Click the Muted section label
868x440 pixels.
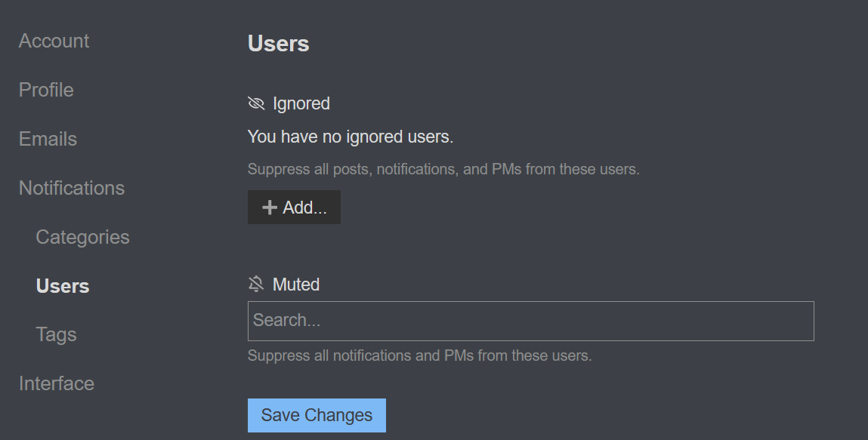296,284
